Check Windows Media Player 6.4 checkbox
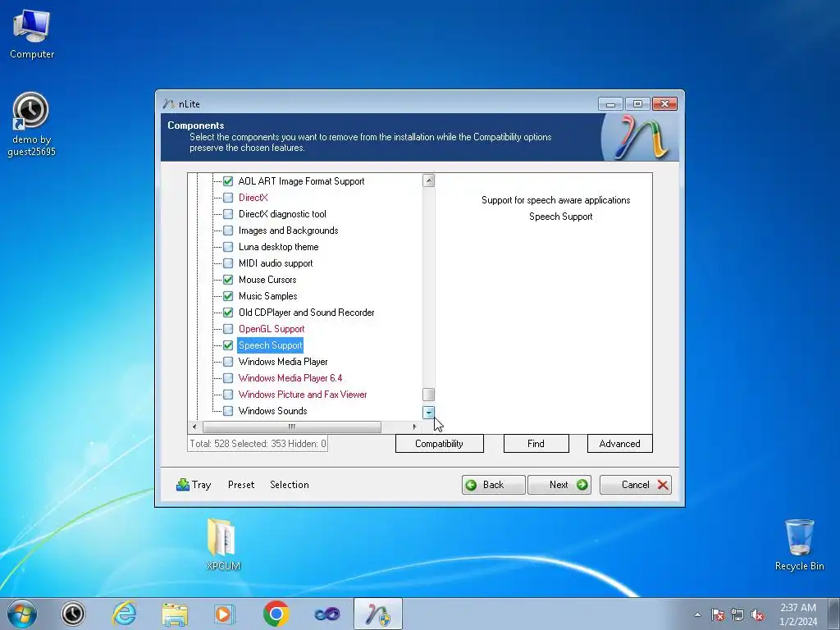840x630 pixels. [228, 378]
